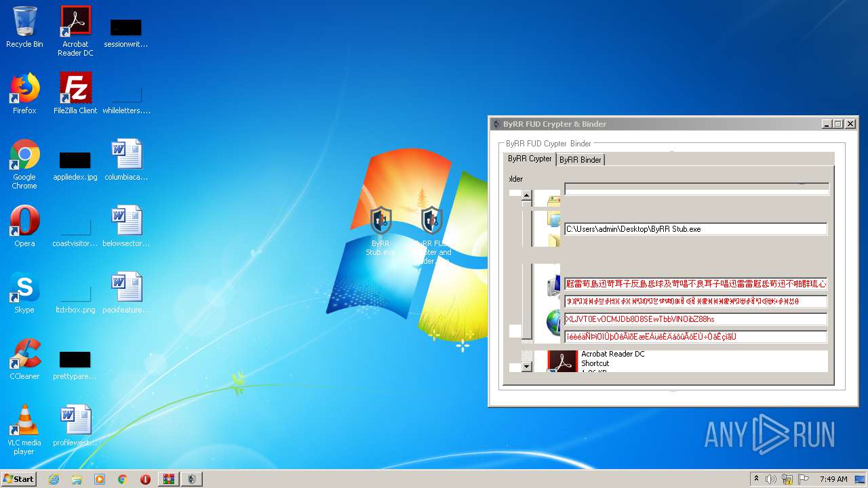
Task: Select the Acrobat Reader DC Shortcut list entry
Action: click(682, 361)
